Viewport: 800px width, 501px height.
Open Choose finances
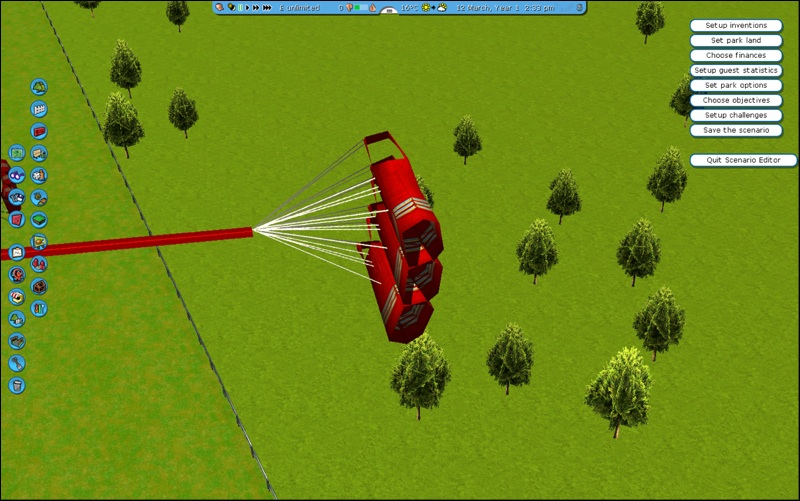click(x=736, y=55)
